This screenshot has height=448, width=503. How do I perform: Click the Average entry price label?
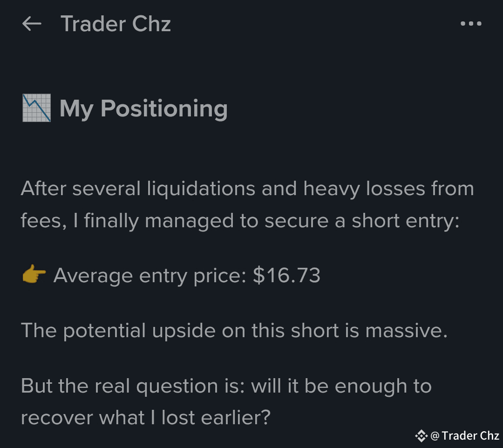(x=150, y=276)
